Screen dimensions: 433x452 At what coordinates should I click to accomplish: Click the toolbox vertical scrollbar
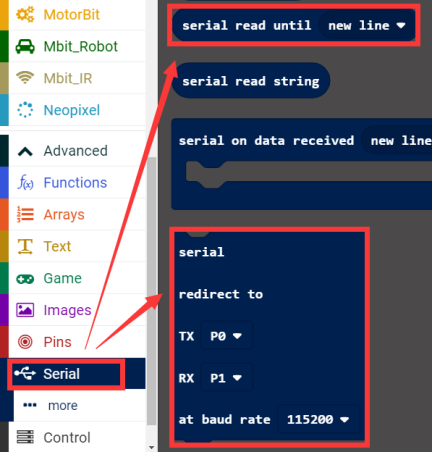(152, 291)
